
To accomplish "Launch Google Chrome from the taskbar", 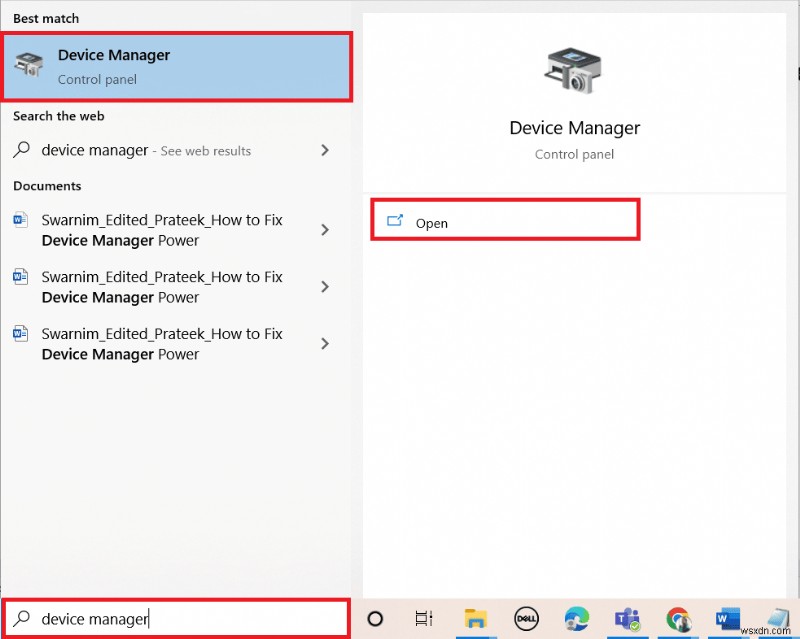I will [x=679, y=619].
